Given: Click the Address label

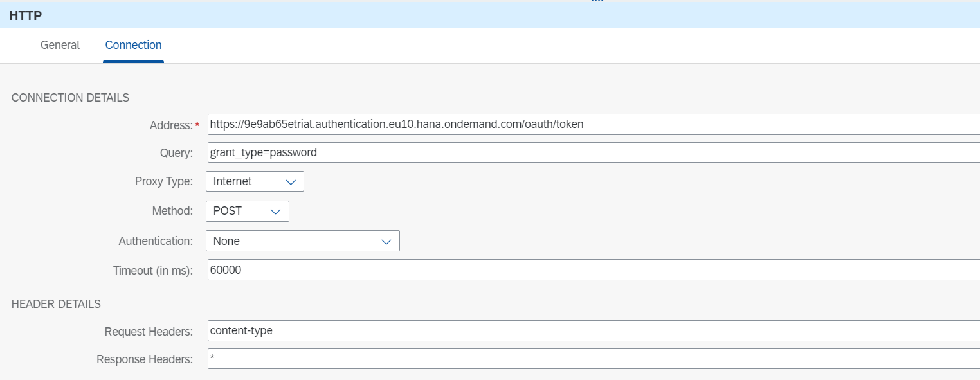Looking at the screenshot, I should click(x=171, y=125).
